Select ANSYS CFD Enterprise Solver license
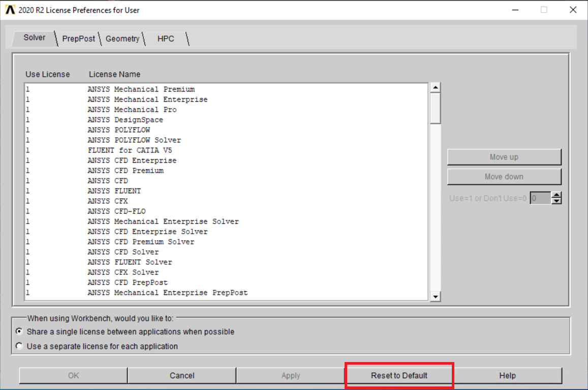 226,231
